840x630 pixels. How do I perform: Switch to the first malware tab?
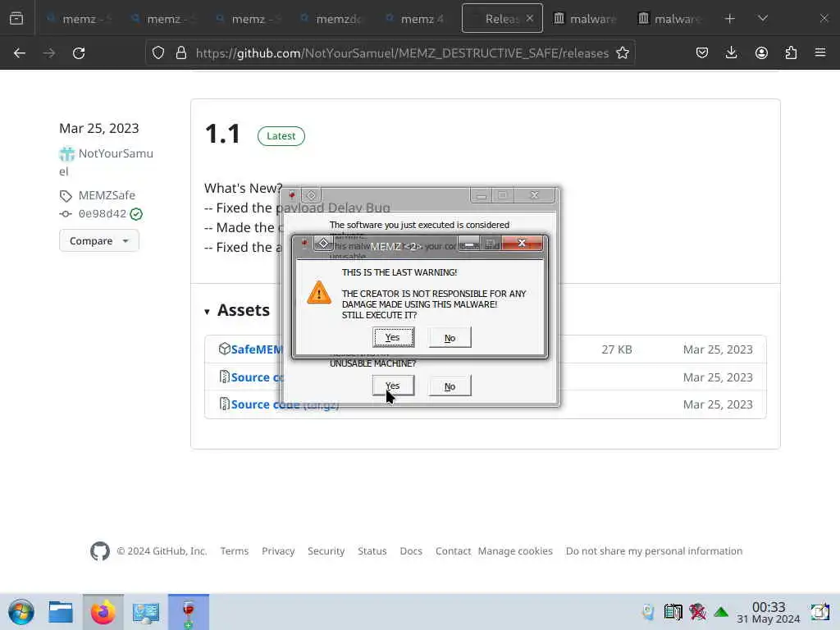pos(585,19)
